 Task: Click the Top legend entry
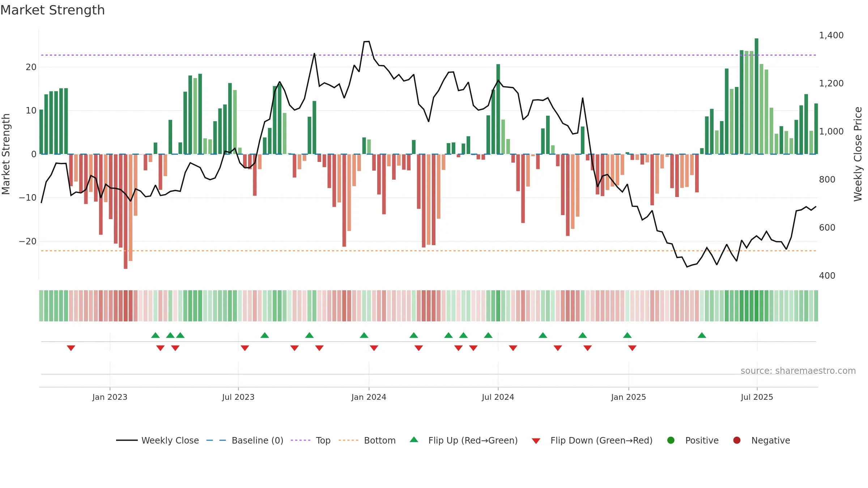pyautogui.click(x=311, y=440)
